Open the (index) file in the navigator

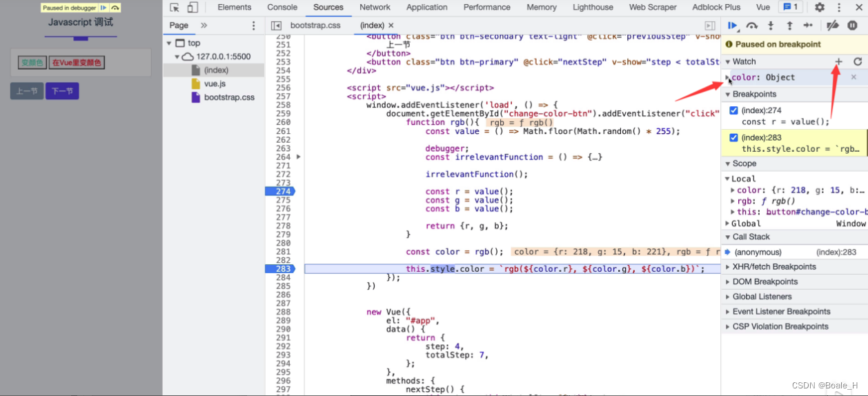click(x=216, y=70)
